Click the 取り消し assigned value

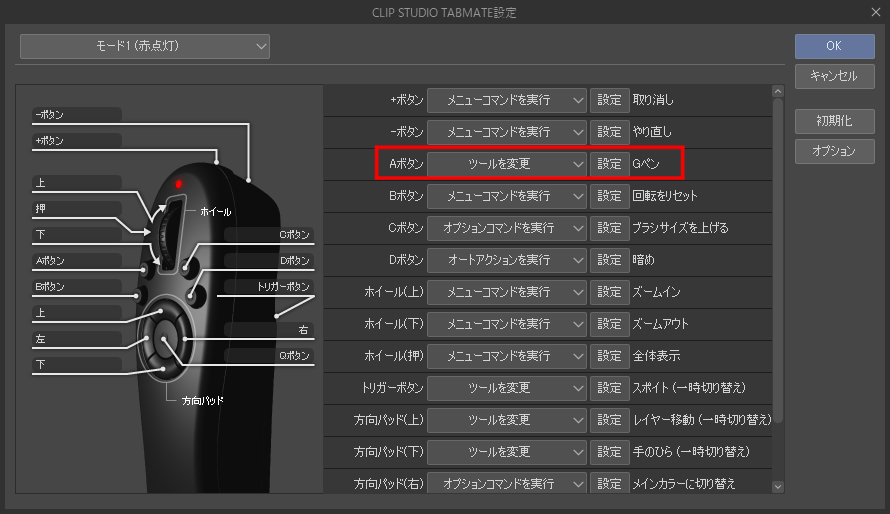[653, 100]
